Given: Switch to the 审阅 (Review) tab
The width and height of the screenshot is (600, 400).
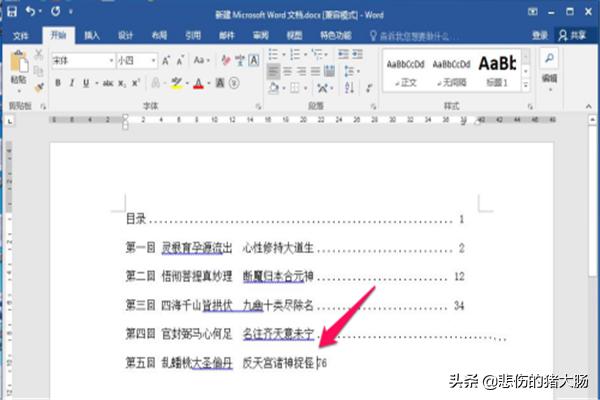Looking at the screenshot, I should coord(261,36).
